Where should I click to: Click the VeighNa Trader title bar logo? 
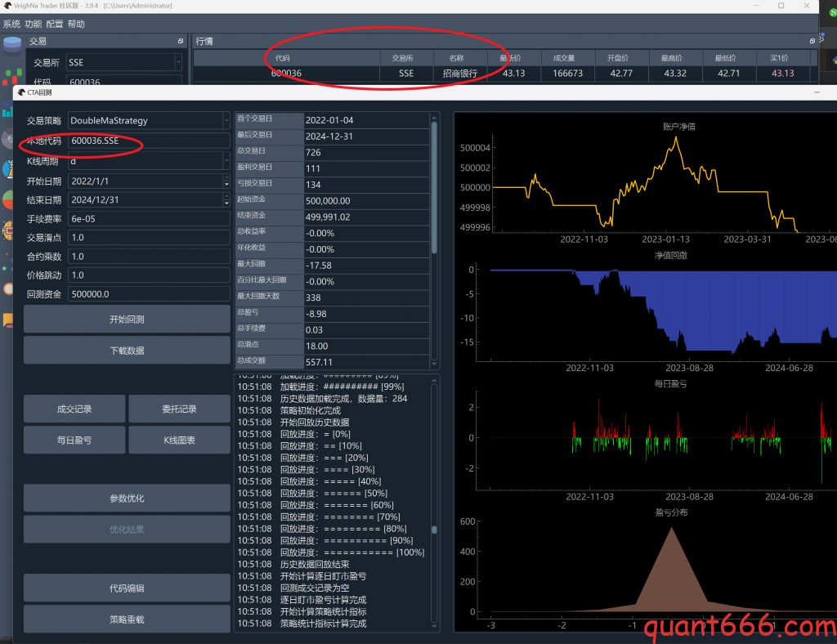coord(7,6)
